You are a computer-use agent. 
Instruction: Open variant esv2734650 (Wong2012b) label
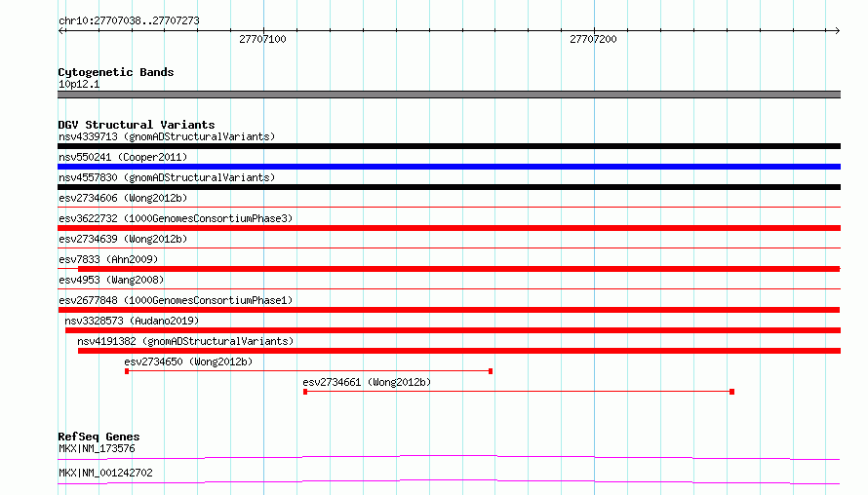[x=188, y=362]
